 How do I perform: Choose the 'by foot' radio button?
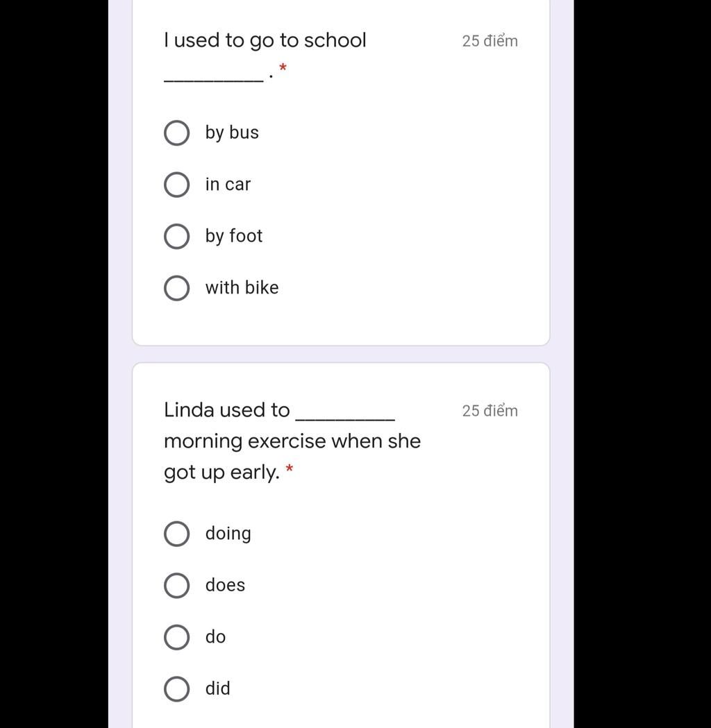pyautogui.click(x=176, y=237)
